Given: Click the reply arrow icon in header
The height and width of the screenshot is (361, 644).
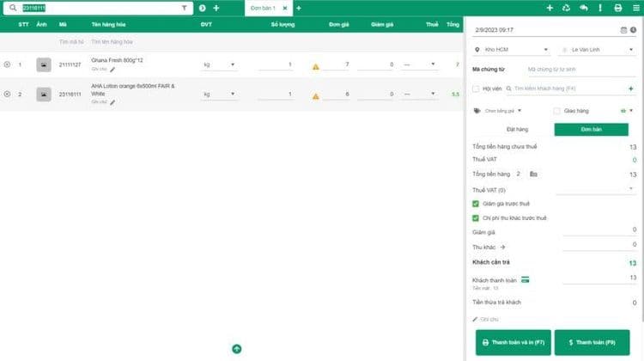Looking at the screenshot, I should 583,8.
